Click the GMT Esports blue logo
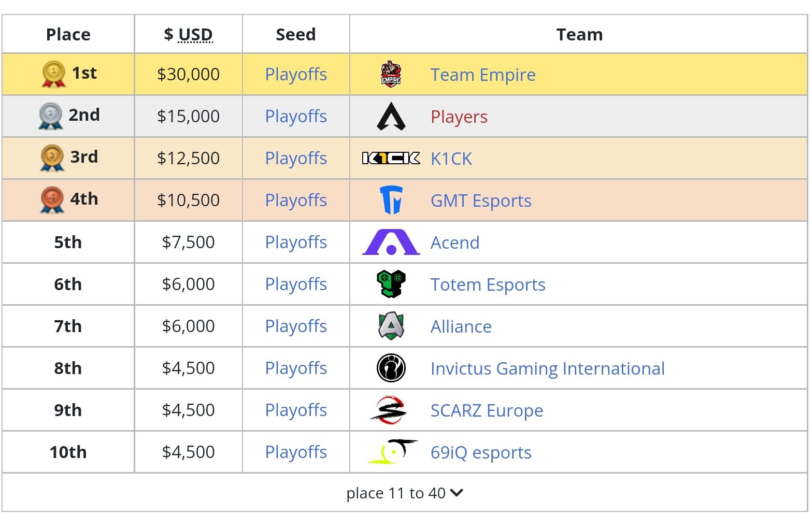This screenshot has width=812, height=528. (391, 200)
